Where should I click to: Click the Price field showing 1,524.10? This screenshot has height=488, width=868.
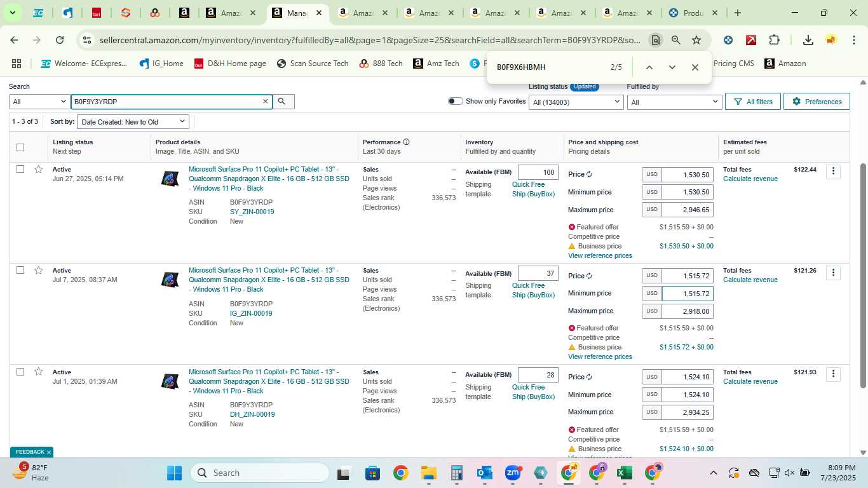click(687, 377)
